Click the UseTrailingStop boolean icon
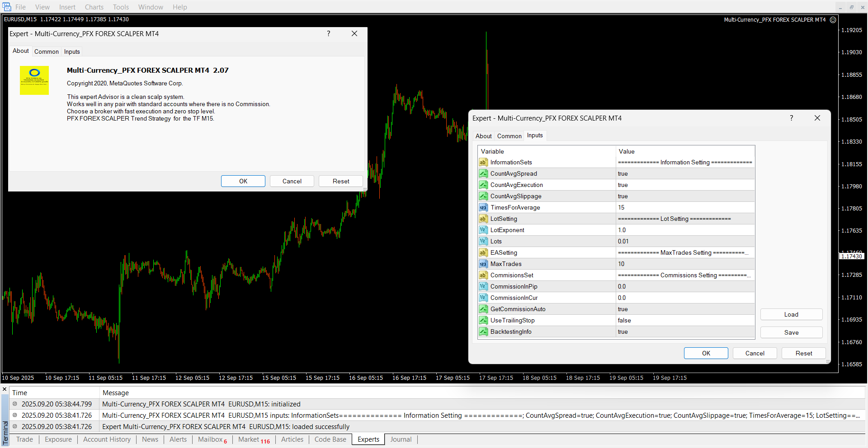 [x=483, y=320]
